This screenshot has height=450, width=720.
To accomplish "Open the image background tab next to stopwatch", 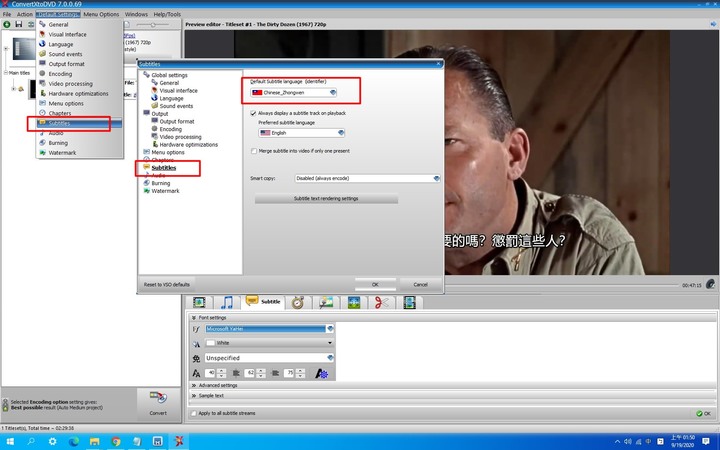I will (326, 302).
